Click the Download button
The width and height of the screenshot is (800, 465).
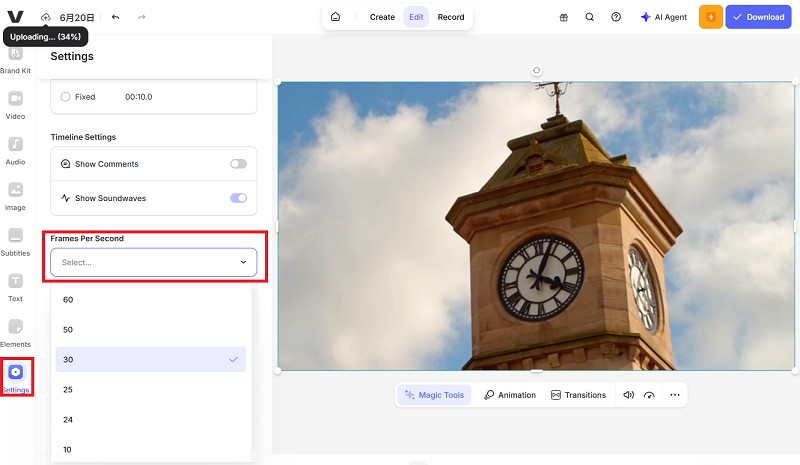click(x=757, y=17)
